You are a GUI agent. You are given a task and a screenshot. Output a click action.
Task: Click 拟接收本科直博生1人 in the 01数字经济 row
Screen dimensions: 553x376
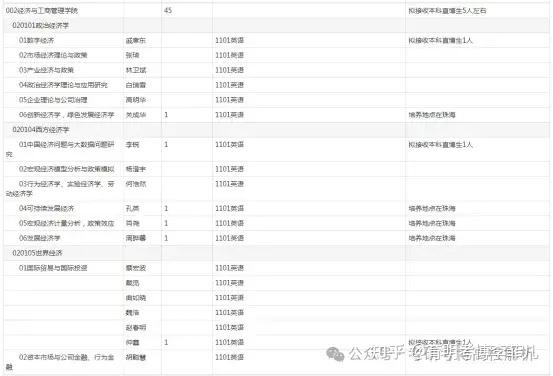point(440,41)
